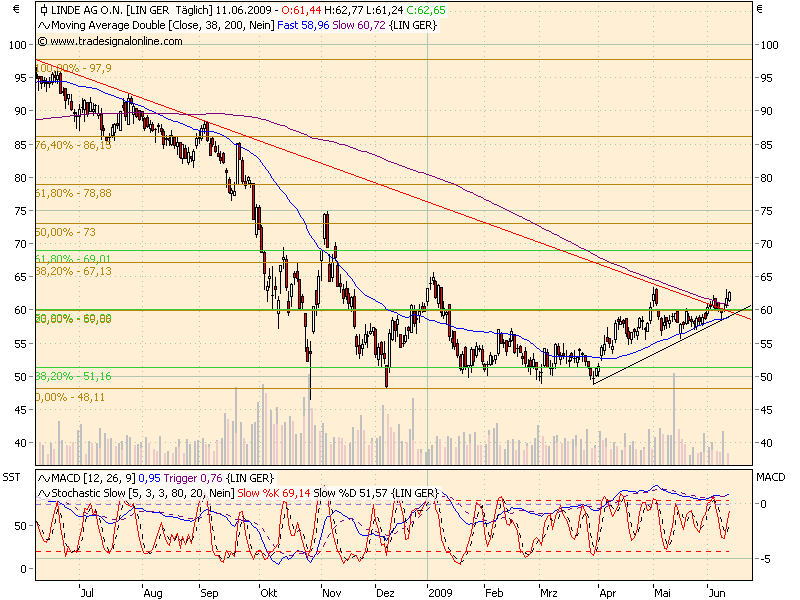
Task: Click the -5 tick on the MACD scale
Action: point(766,559)
